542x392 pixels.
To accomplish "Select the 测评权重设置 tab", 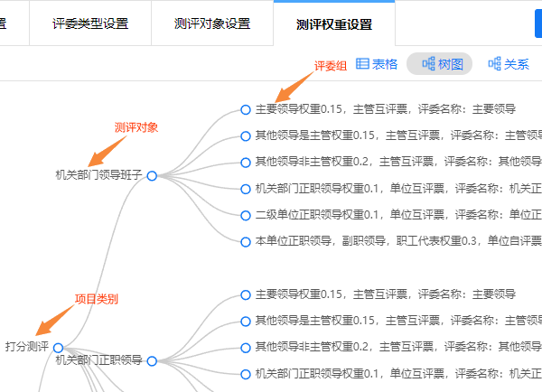I will [x=334, y=23].
